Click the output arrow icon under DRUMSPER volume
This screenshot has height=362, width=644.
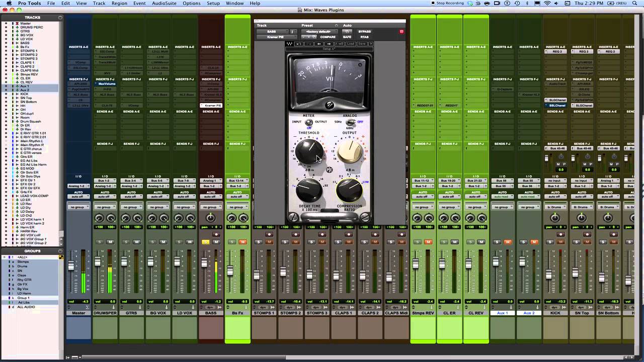tap(113, 307)
